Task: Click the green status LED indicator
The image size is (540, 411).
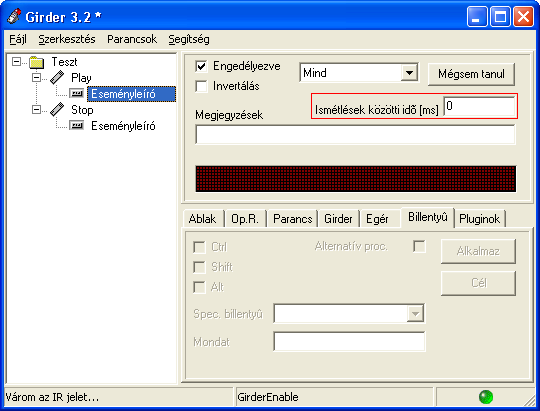Action: (486, 397)
